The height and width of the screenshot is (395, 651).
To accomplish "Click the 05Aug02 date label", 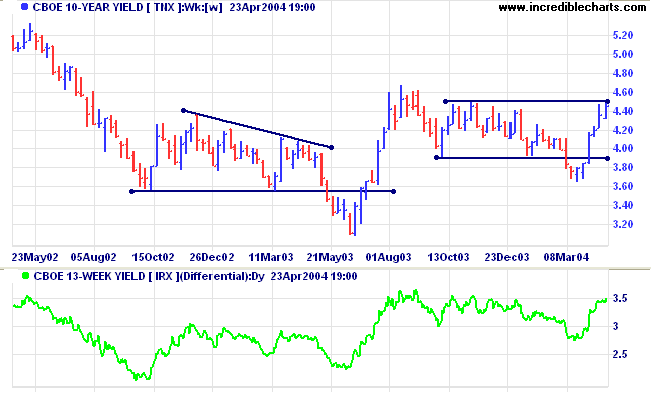I will (x=93, y=257).
